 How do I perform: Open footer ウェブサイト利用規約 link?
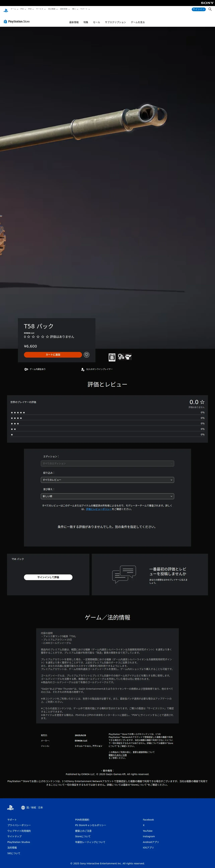(x=19, y=831)
